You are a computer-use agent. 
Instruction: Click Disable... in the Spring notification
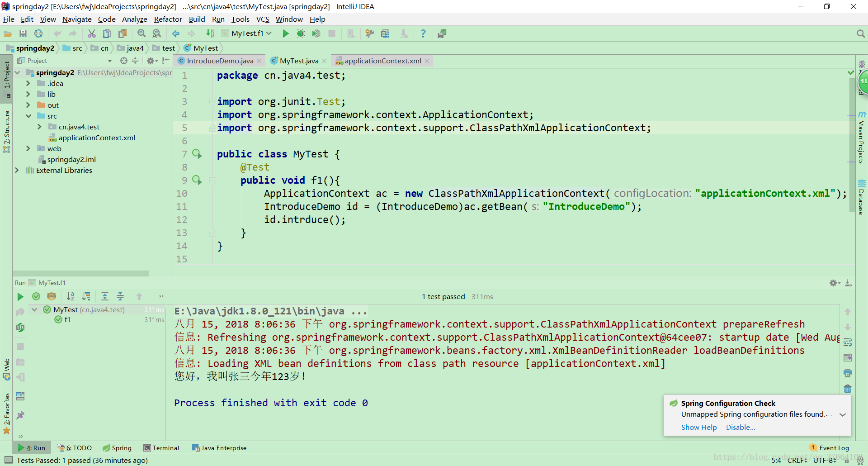pyautogui.click(x=741, y=427)
